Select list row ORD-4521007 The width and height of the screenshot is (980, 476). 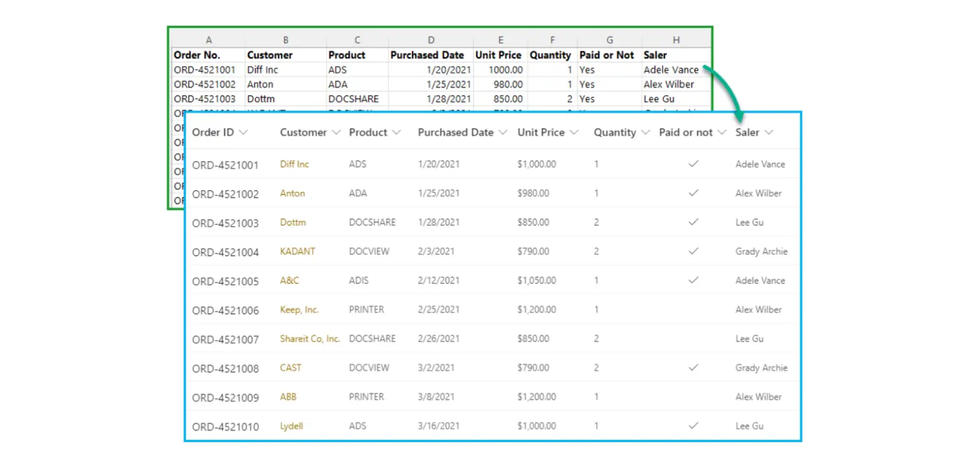coord(493,339)
